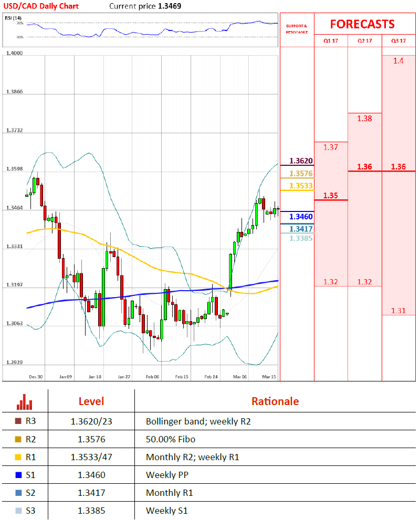
Task: Click the R1 yellow color swatch
Action: click(18, 457)
